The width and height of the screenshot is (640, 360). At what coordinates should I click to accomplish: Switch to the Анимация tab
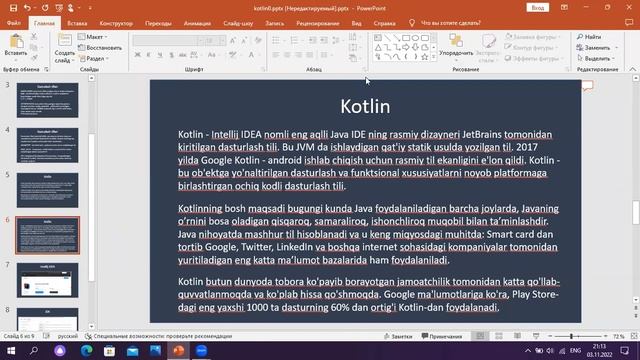point(197,23)
